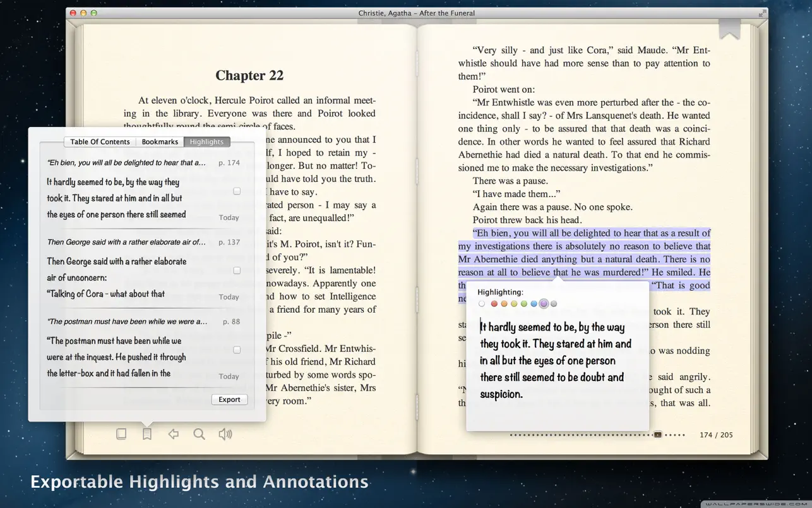Screen dimensions: 812x508
Task: Open the library view book icon
Action: [x=121, y=434]
